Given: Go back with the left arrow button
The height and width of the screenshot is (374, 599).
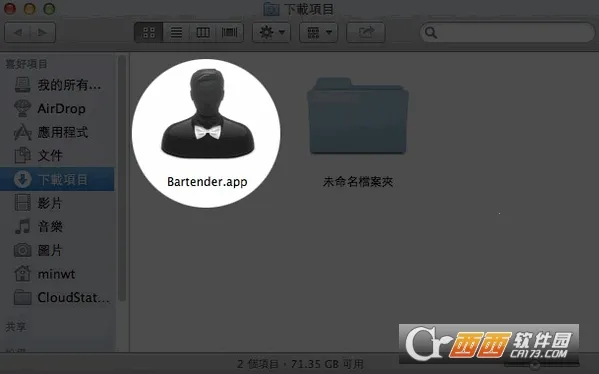Looking at the screenshot, I should pos(18,33).
